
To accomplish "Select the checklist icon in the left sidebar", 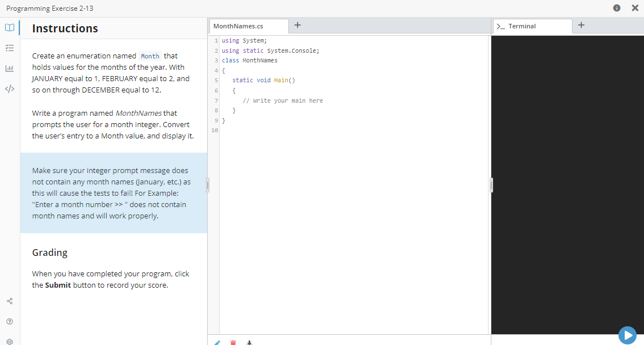I will 10,48.
